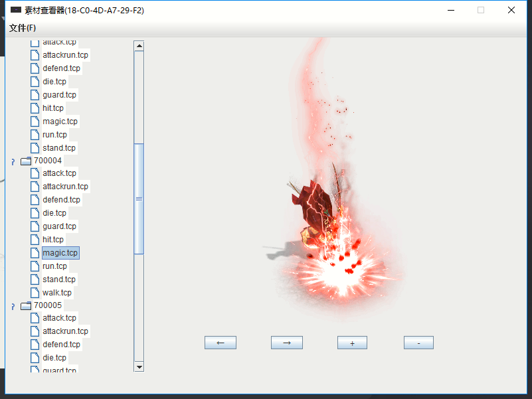Select attackrun.tcp under folder 700004
Screen dimensions: 532x399
[x=65, y=187]
